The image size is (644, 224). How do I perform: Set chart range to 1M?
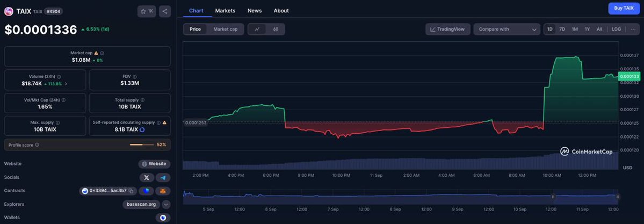[575, 29]
